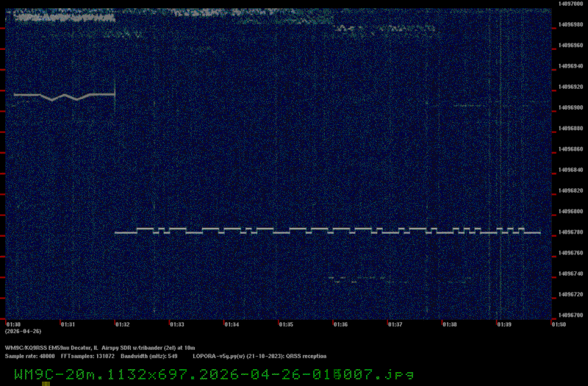Click the stepped FSK signal trace near 14096780

(328, 231)
